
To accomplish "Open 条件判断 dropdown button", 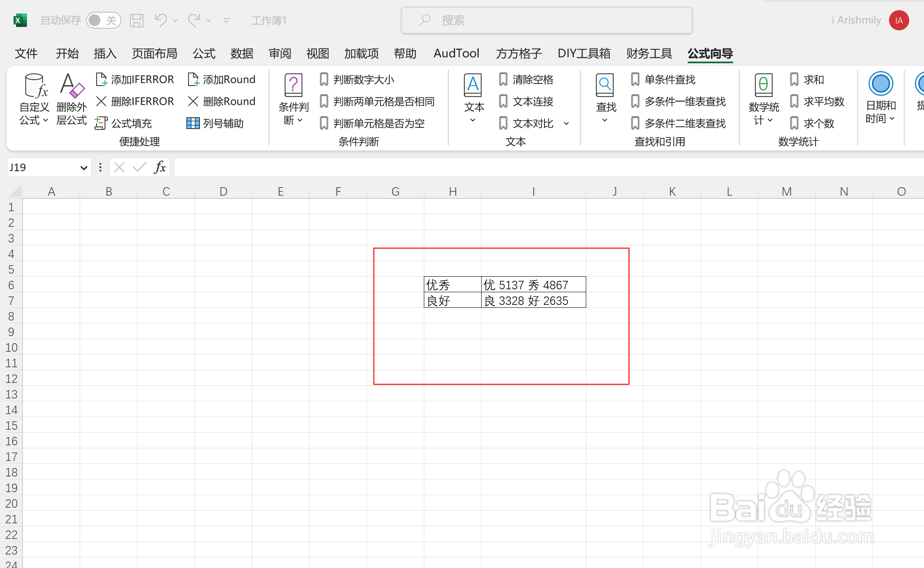I will [294, 99].
